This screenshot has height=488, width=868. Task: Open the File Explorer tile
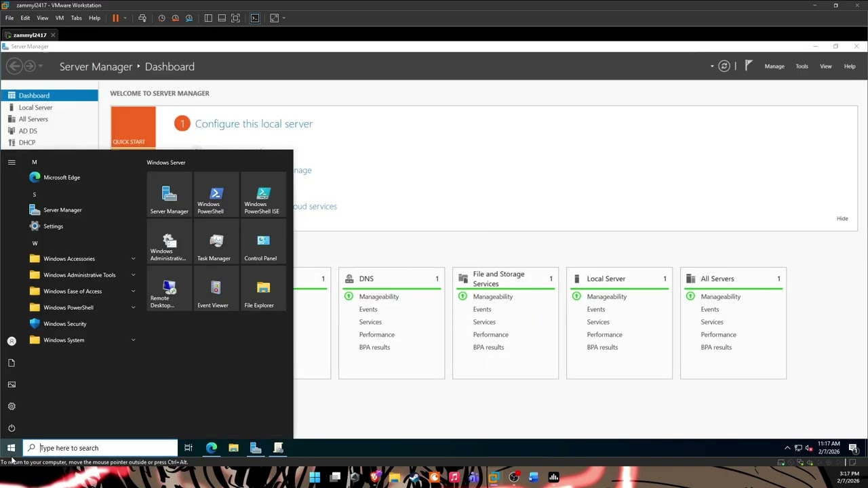[263, 289]
